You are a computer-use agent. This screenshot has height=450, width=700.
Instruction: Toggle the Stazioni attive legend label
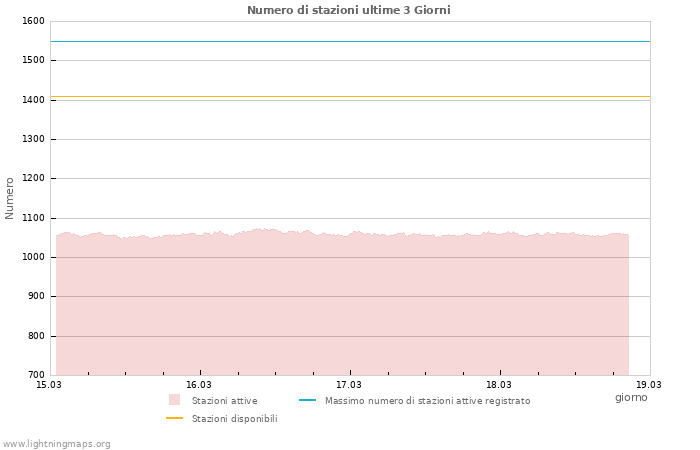[x=224, y=401]
